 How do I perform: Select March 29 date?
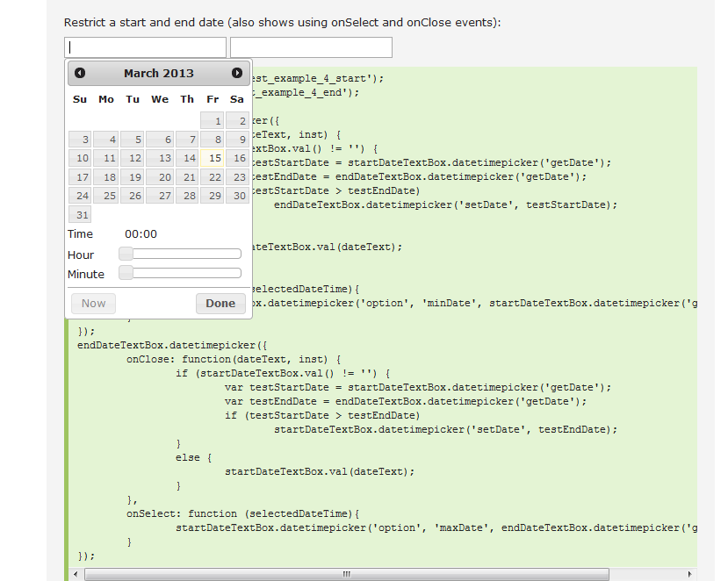click(213, 196)
